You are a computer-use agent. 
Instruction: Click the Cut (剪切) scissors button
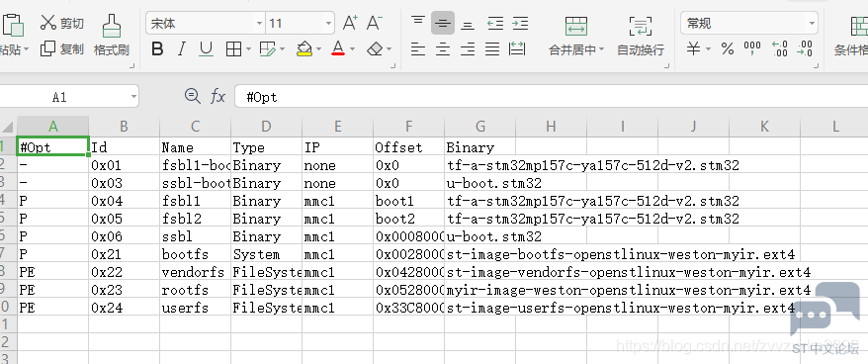click(61, 24)
